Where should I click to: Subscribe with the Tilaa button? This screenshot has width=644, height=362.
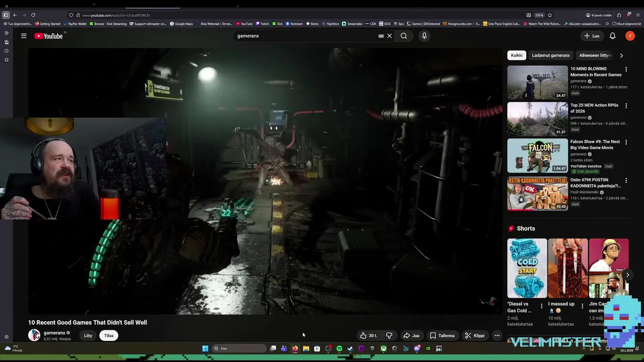(109, 335)
